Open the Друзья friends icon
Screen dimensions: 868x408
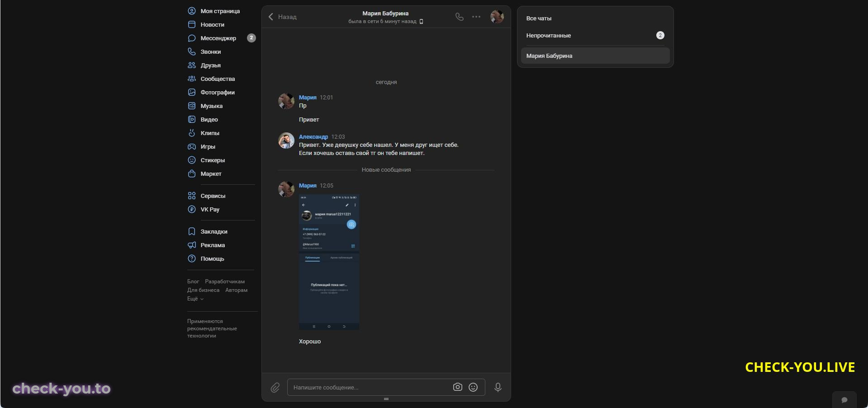point(192,65)
